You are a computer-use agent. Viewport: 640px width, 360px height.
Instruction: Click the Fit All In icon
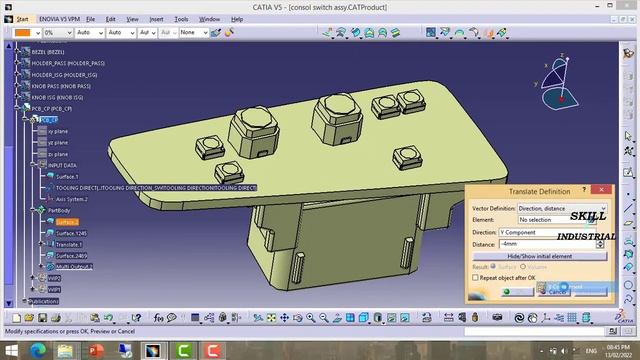point(271,318)
